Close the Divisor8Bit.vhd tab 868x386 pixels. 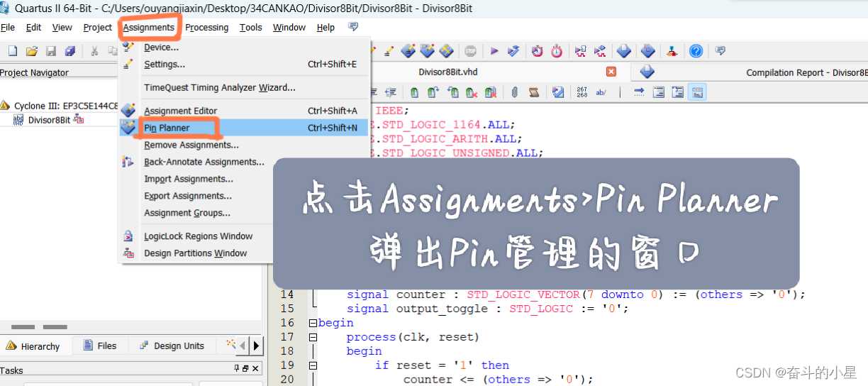(x=611, y=72)
